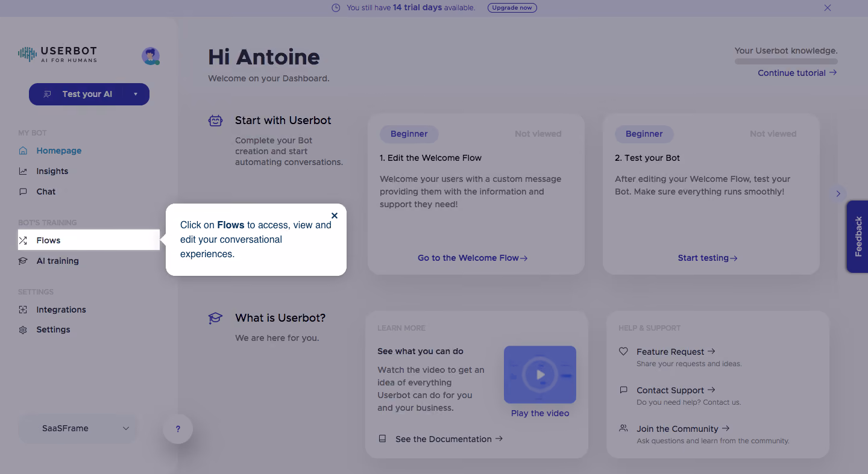Image resolution: width=868 pixels, height=474 pixels.
Task: Open Contact Support link
Action: pyautogui.click(x=676, y=390)
